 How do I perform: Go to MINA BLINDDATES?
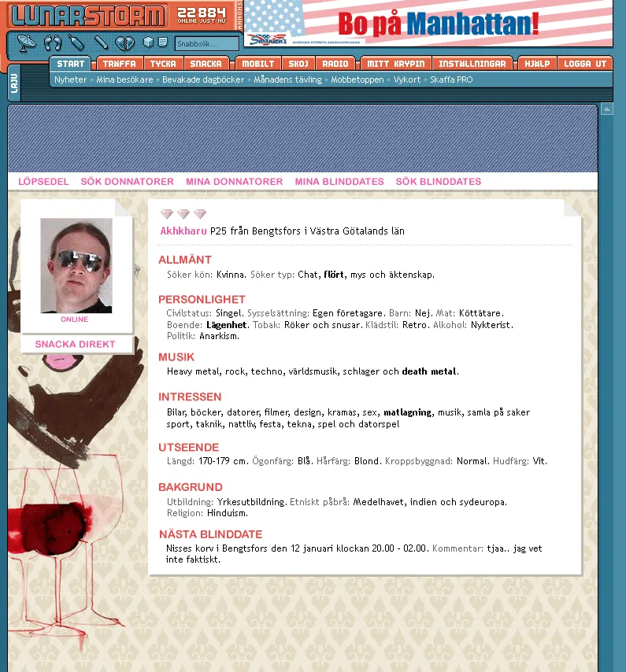tap(339, 182)
